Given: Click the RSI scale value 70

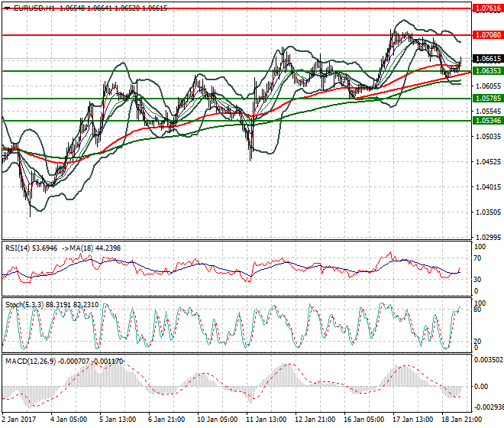Looking at the screenshot, I should [477, 258].
